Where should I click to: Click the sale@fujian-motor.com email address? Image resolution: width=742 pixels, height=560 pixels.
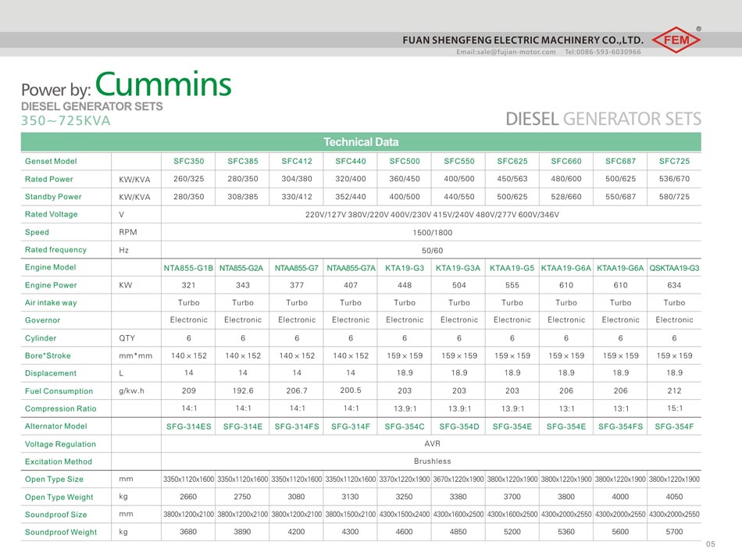[x=515, y=52]
